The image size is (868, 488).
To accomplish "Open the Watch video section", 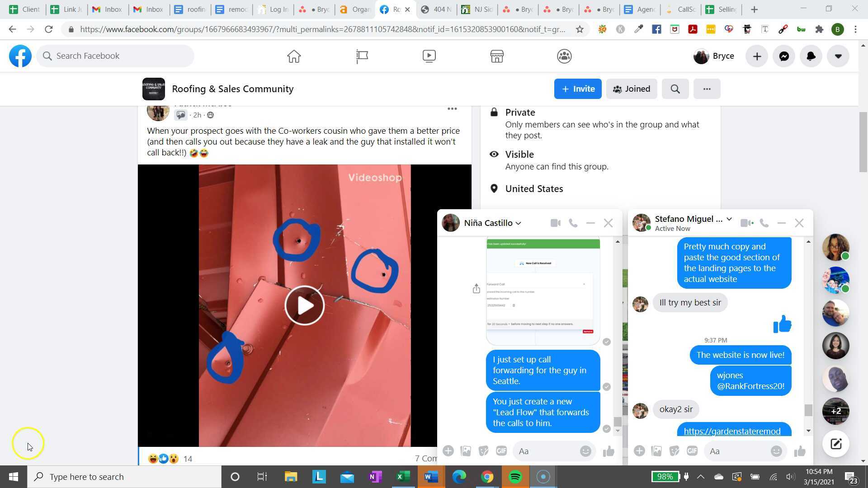I will pos(429,56).
